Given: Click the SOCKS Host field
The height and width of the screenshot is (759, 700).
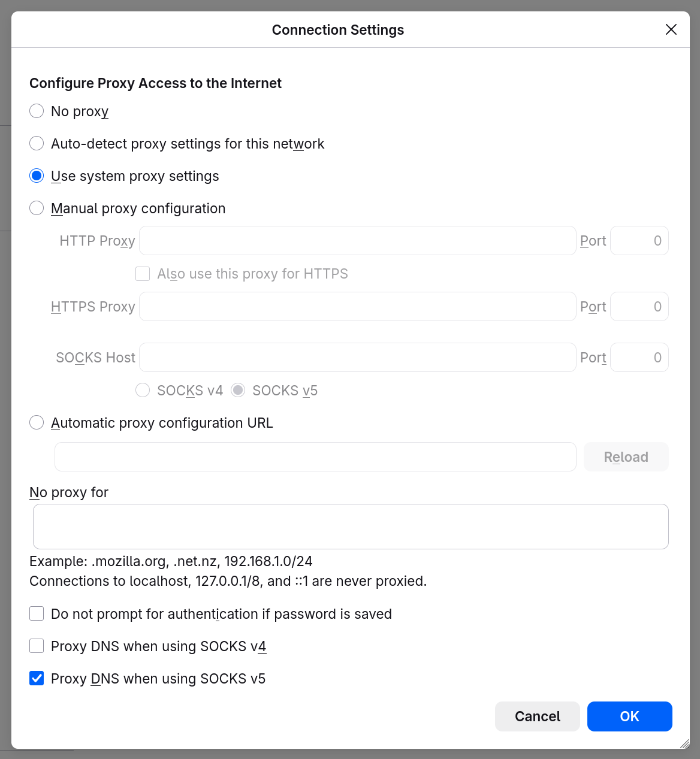Looking at the screenshot, I should pyautogui.click(x=357, y=358).
